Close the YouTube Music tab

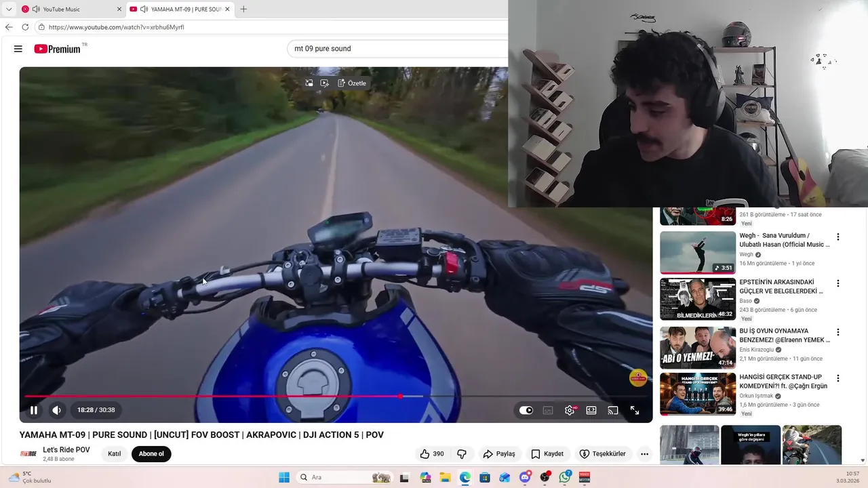point(119,9)
